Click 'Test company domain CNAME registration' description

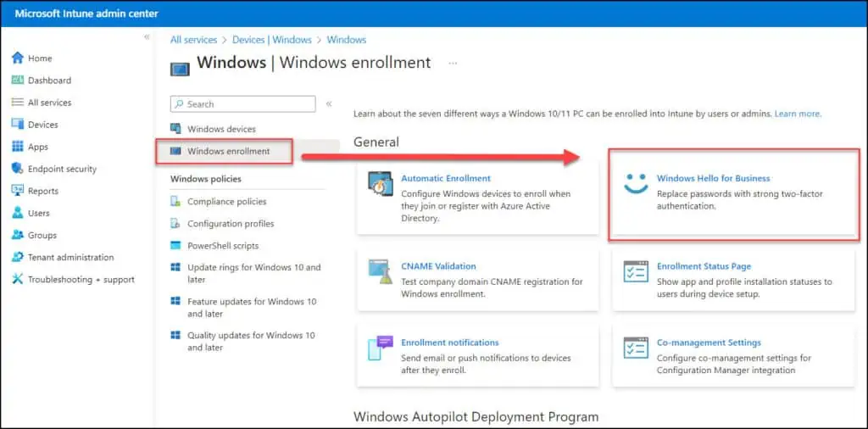pos(492,288)
